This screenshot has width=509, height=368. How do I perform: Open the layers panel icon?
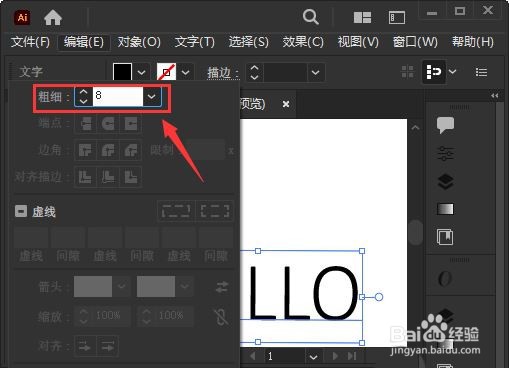tap(445, 182)
